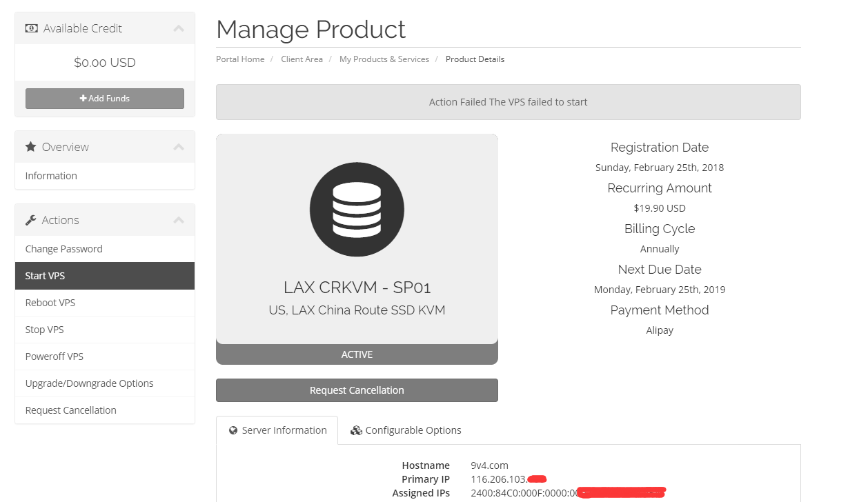The image size is (868, 502).
Task: Click the wide Request Cancellation button
Action: (x=357, y=390)
